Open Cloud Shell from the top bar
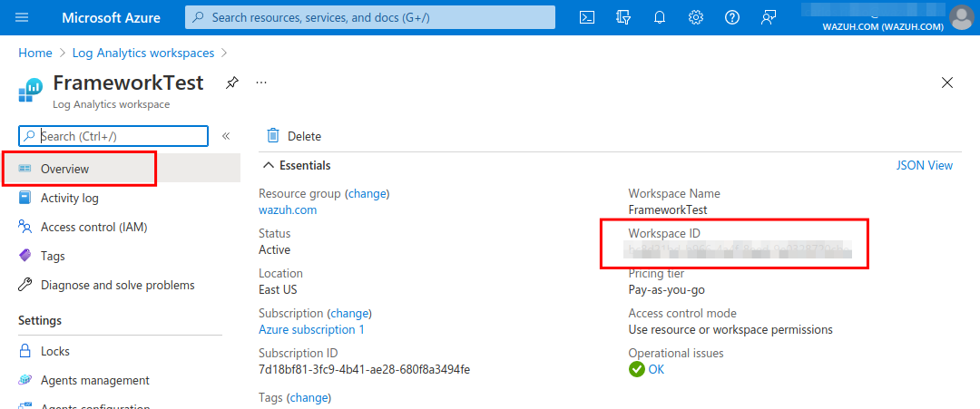 [x=587, y=17]
